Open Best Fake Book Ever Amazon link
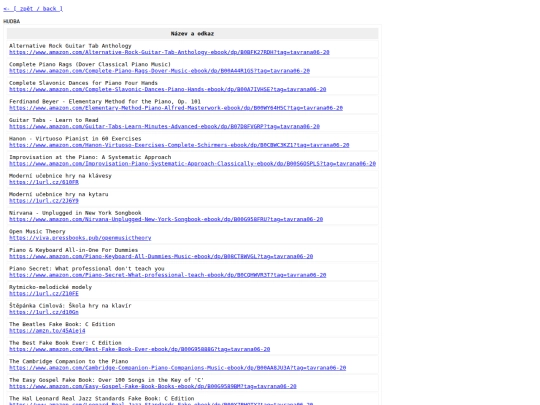Screen dimensions: 540x405 (x=139, y=350)
